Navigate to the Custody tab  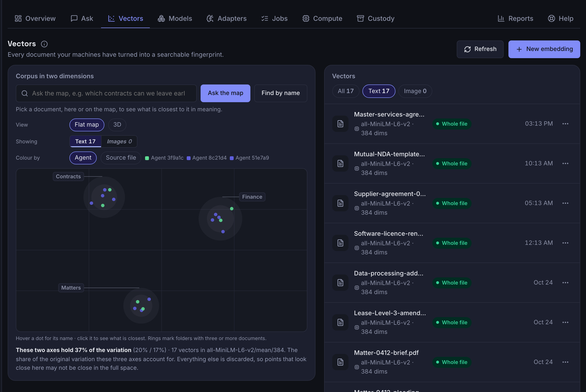[376, 18]
